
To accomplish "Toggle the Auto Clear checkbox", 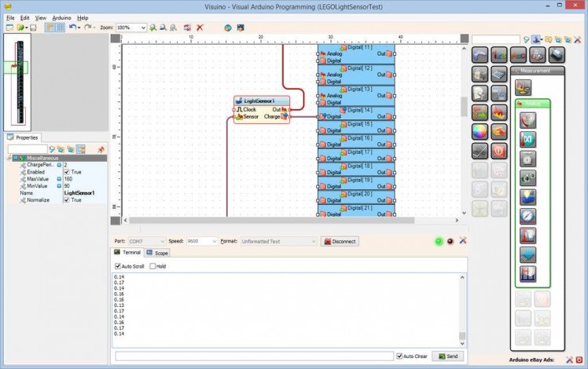I will tap(399, 356).
